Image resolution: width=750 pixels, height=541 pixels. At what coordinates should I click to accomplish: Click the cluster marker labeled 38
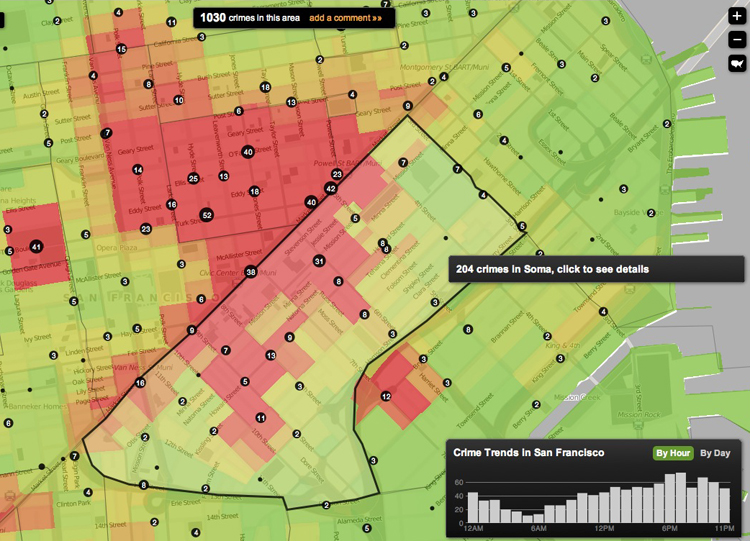coord(251,272)
